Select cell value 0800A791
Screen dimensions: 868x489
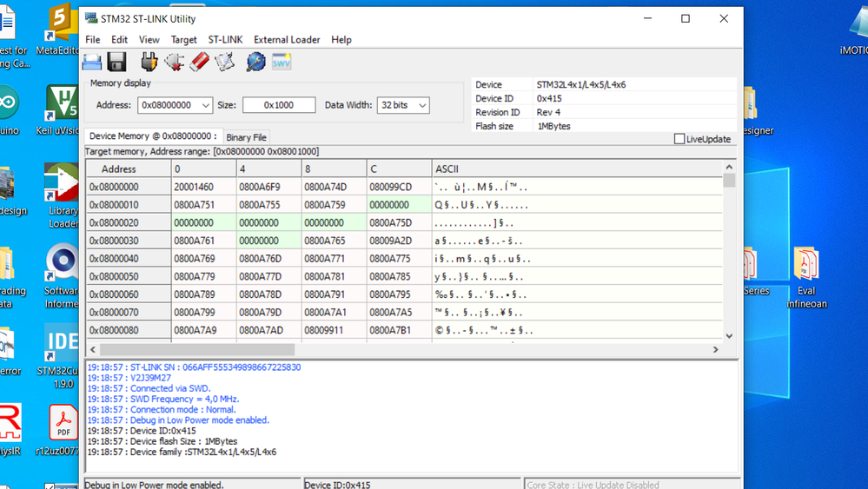[x=334, y=294]
